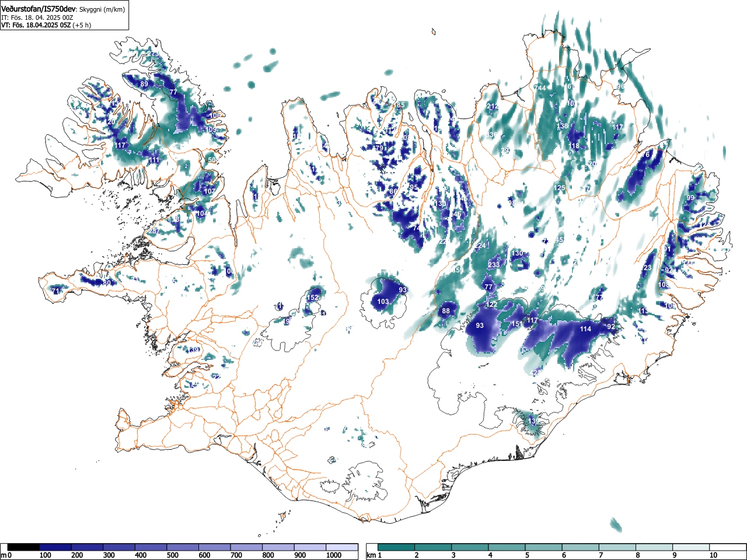Select the legend swatch between 900 and 1000 m
Viewport: 747px width, 560px height.
coord(310,547)
